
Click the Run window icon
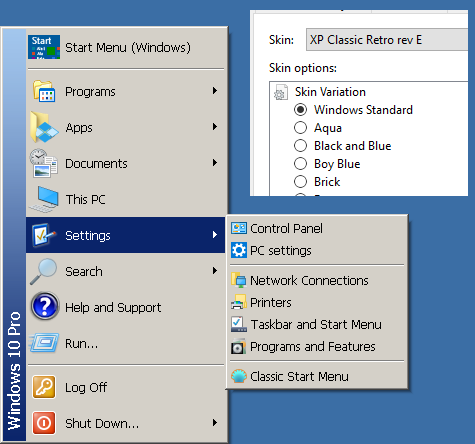coord(44,343)
